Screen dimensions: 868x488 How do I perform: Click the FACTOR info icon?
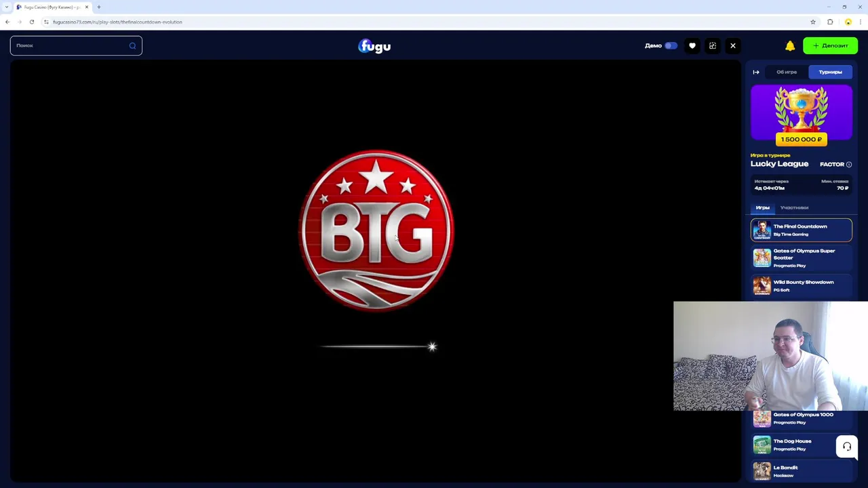pyautogui.click(x=848, y=164)
